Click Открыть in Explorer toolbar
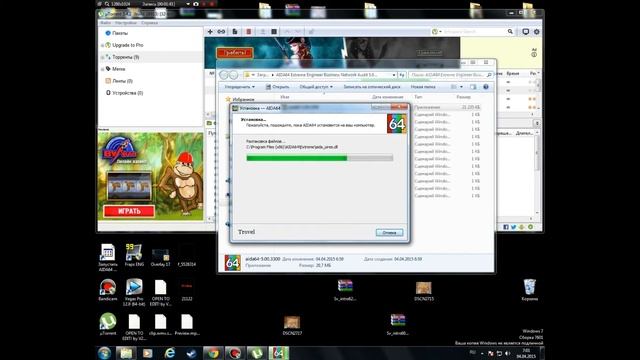The image size is (640, 360). (x=278, y=87)
